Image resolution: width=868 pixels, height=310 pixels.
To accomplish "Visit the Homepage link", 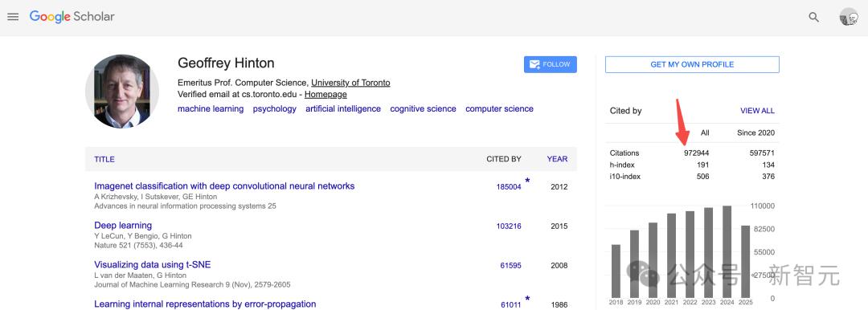I will point(325,95).
